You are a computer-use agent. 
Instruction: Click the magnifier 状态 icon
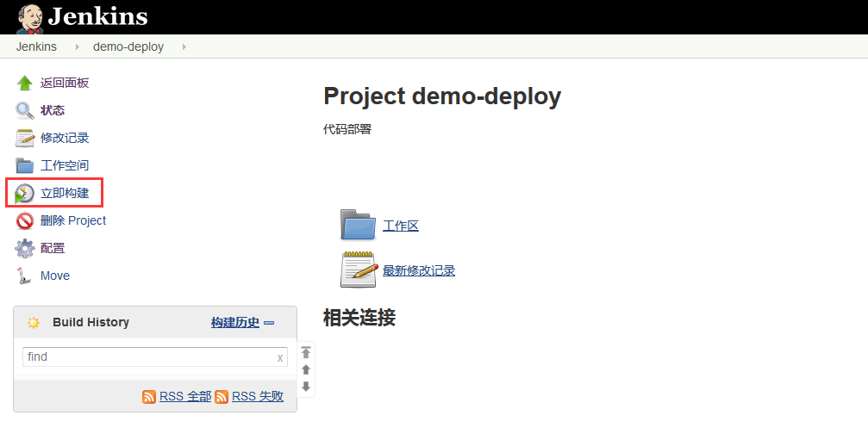25,110
